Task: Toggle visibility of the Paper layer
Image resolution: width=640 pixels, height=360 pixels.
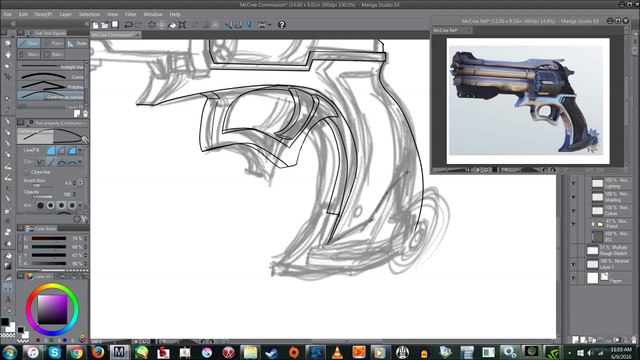Action: pyautogui.click(x=573, y=278)
